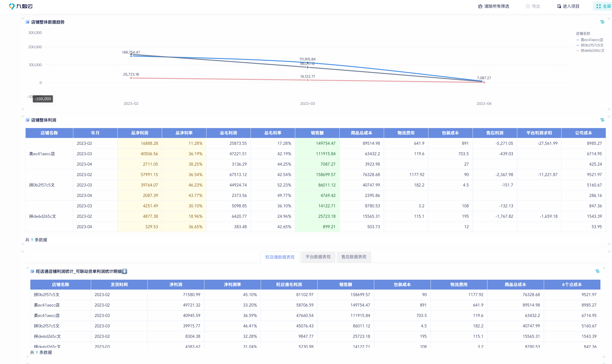Toggle 拼0b2f57c5文 series in chart legend
The width and height of the screenshot is (612, 364).
click(x=592, y=45)
